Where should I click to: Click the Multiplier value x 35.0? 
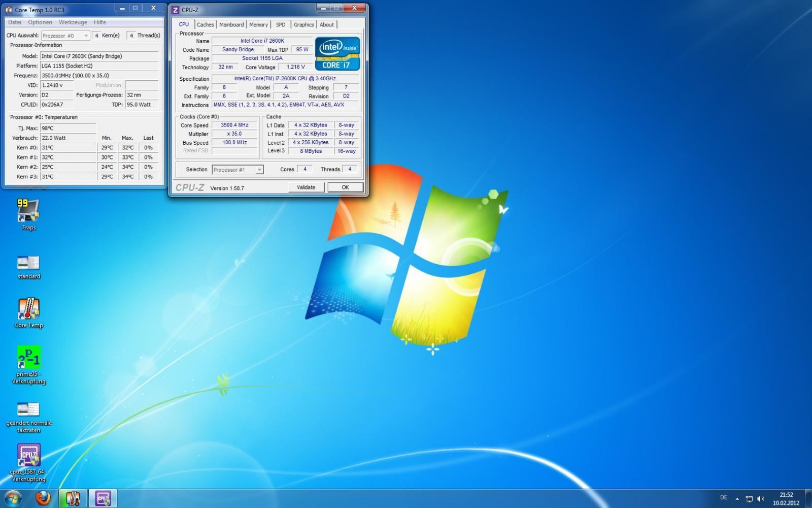(x=234, y=134)
